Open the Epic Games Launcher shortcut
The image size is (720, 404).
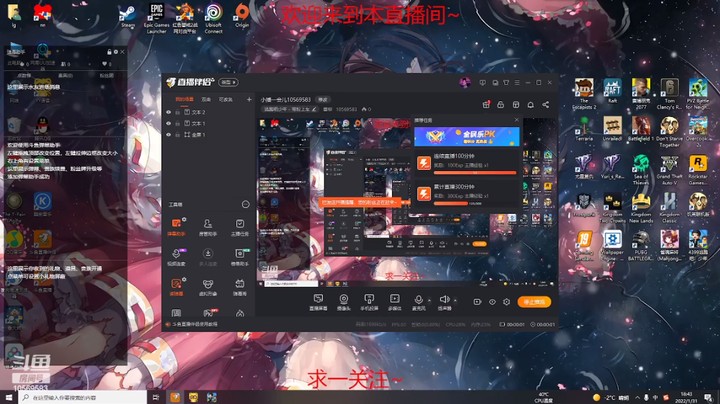[157, 18]
